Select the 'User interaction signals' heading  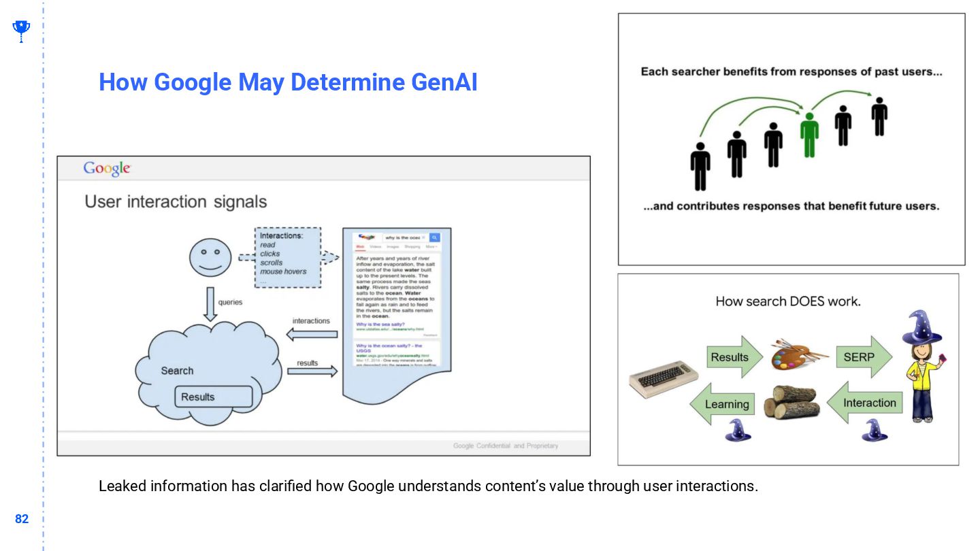(x=176, y=201)
